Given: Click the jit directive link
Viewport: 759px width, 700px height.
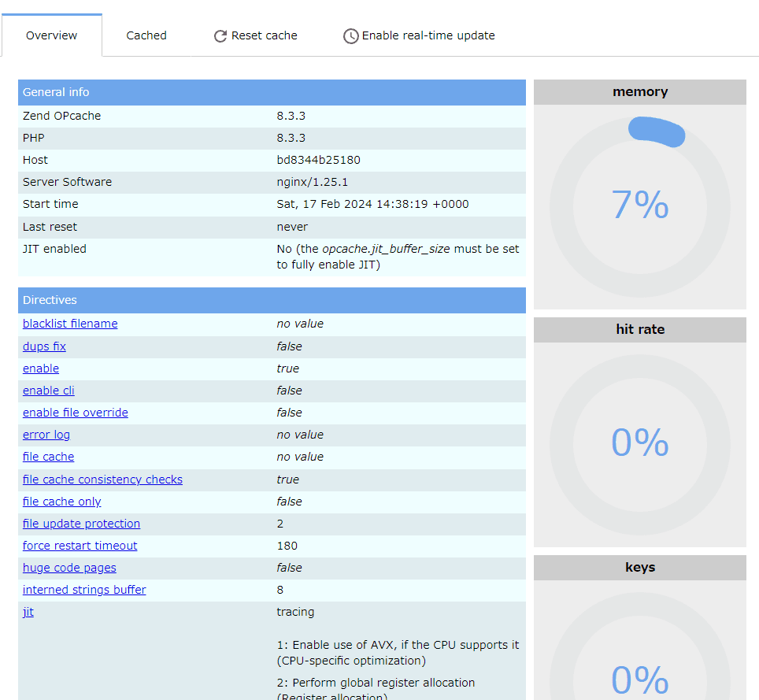Looking at the screenshot, I should pyautogui.click(x=28, y=612).
